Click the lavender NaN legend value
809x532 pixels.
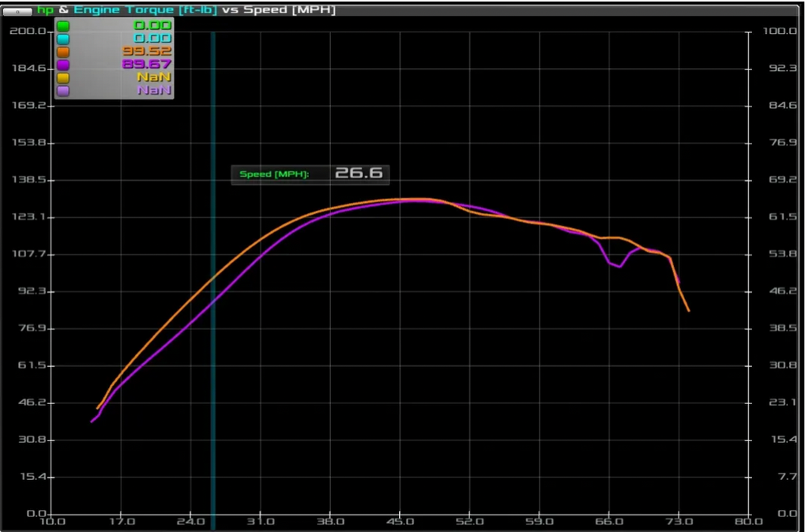pyautogui.click(x=154, y=90)
